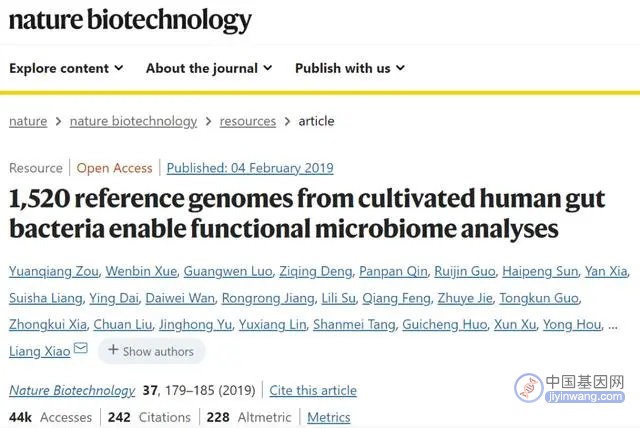The image size is (640, 428).
Task: Open the nature biotechnology breadcrumb
Action: (x=133, y=121)
